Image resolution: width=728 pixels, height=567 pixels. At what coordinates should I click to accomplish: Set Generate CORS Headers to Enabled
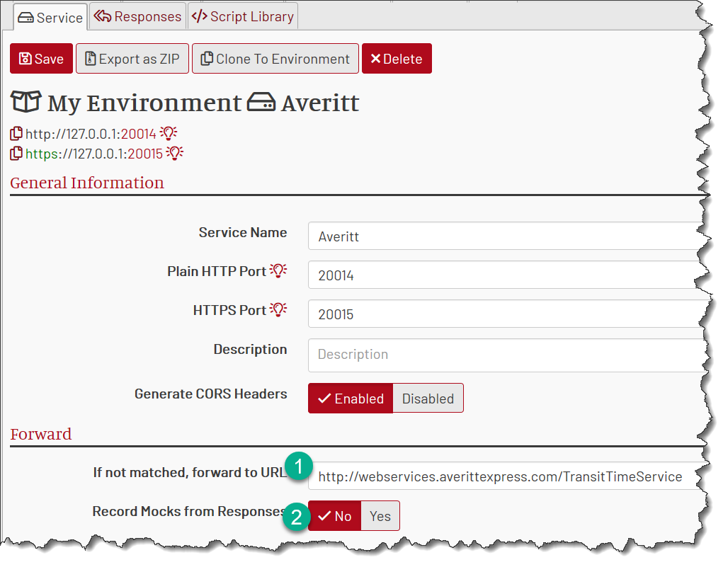351,398
